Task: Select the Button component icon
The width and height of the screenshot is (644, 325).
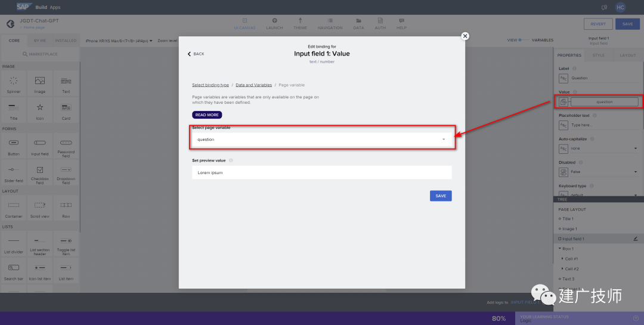Action: (x=14, y=143)
